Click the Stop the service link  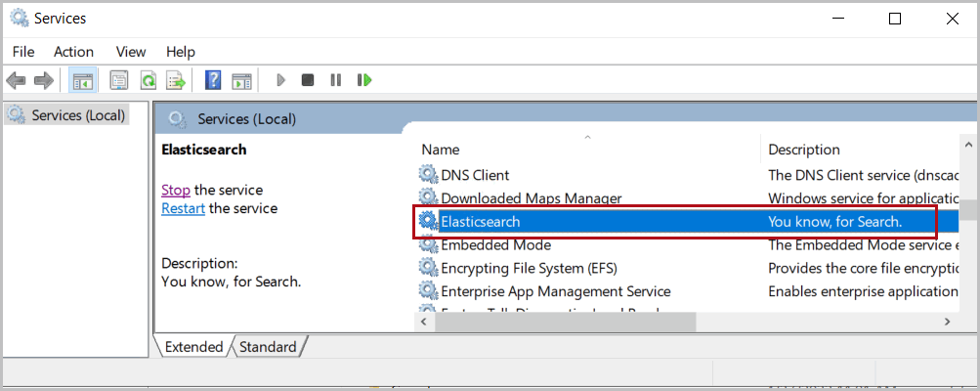point(176,190)
